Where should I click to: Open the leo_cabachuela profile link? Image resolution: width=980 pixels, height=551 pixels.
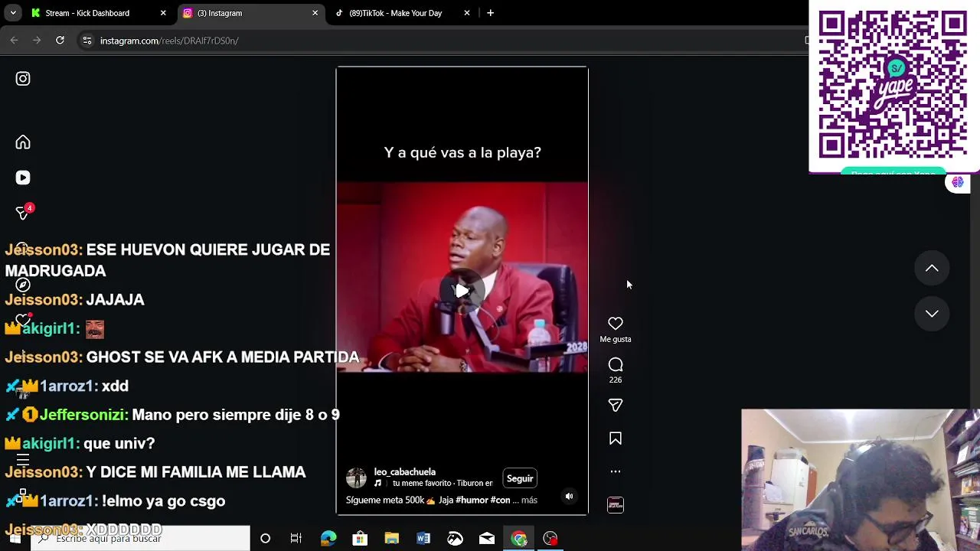tap(405, 472)
